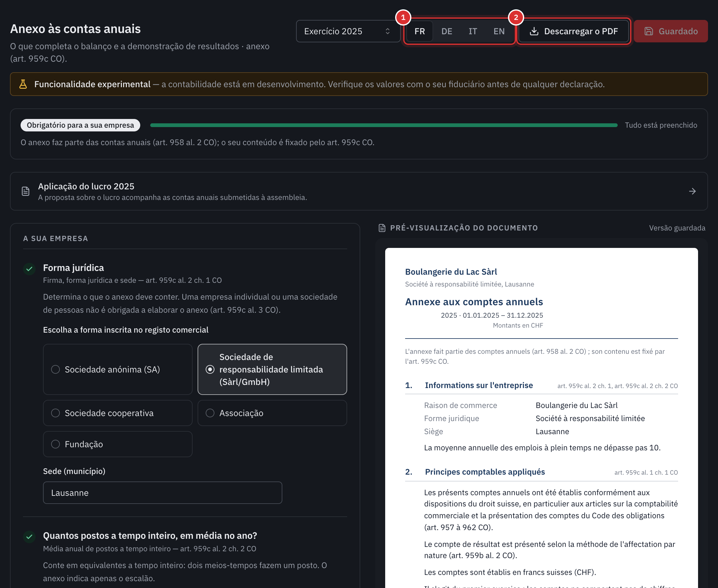This screenshot has height=588, width=718.
Task: Open the Exercício 2025 year dropdown
Action: pos(348,31)
